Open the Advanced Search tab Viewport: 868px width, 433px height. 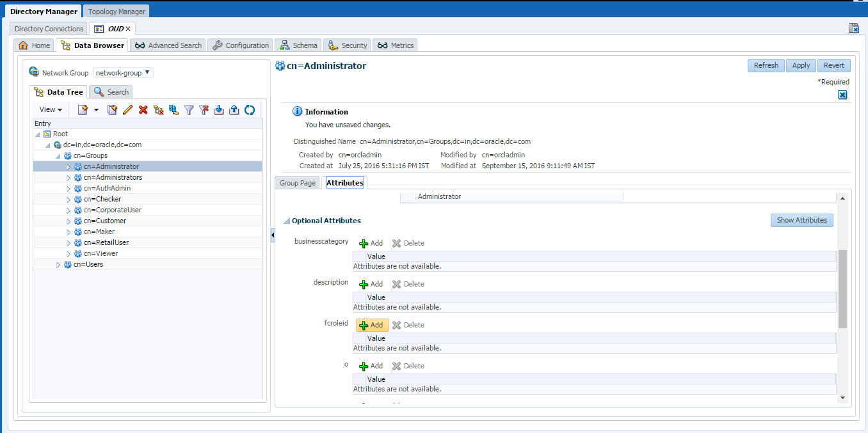coord(168,45)
